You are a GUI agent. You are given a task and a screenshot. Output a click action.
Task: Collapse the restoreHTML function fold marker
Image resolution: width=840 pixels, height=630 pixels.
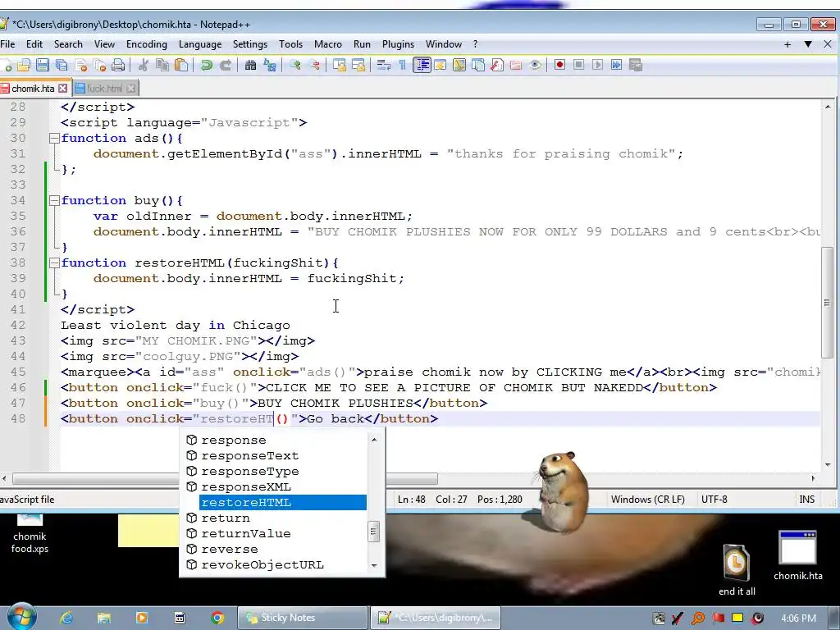tap(53, 263)
